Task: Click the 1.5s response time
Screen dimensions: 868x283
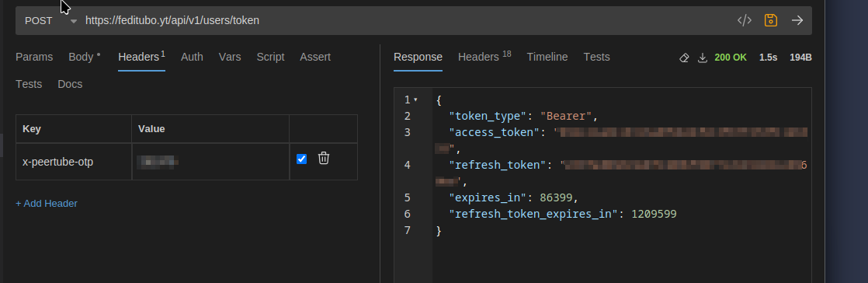Action: tap(769, 58)
